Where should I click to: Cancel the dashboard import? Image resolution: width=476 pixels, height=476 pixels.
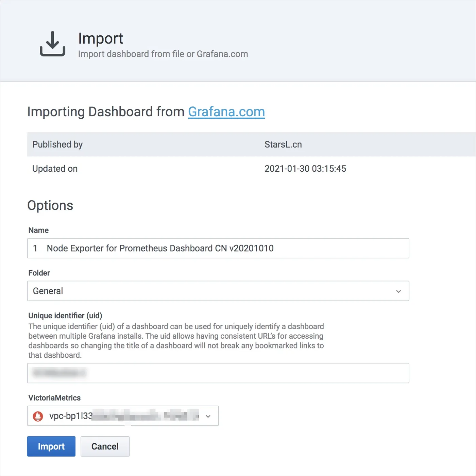coord(105,446)
